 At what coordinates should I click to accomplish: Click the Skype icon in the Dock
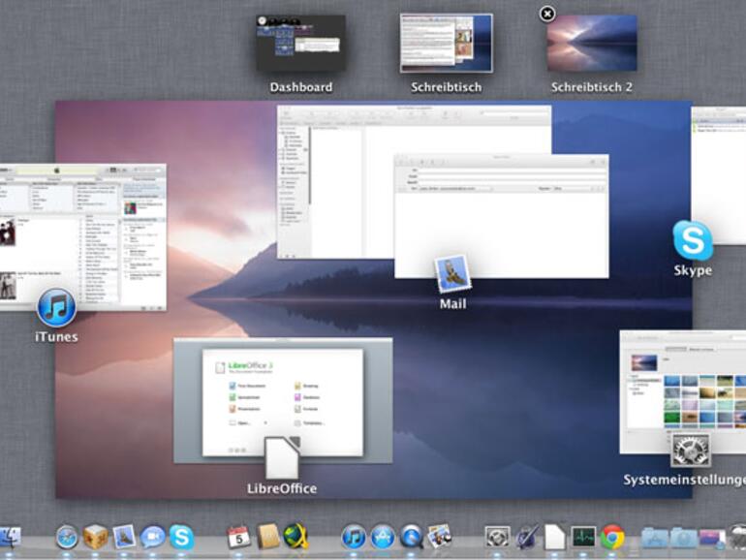(181, 538)
